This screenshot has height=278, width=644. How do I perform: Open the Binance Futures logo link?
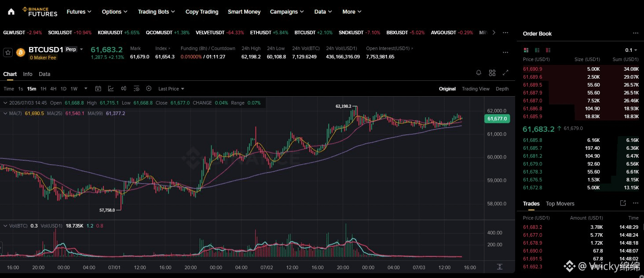coord(40,12)
